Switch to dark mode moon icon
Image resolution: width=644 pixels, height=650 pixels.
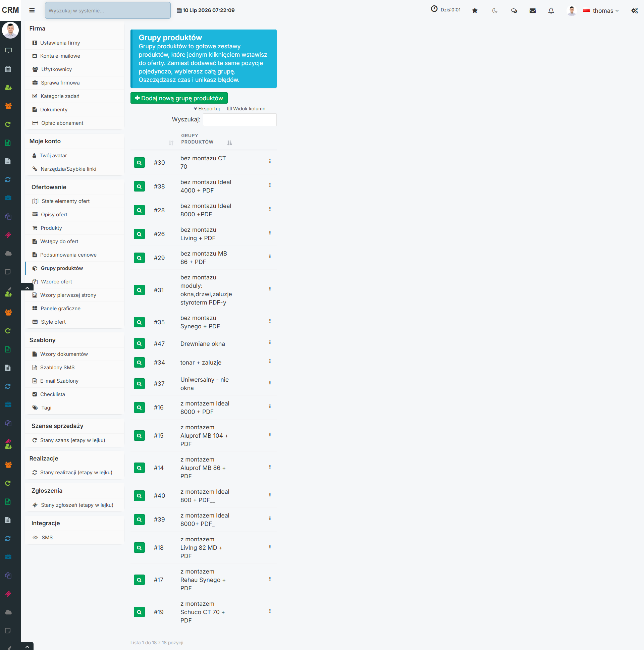pyautogui.click(x=495, y=11)
